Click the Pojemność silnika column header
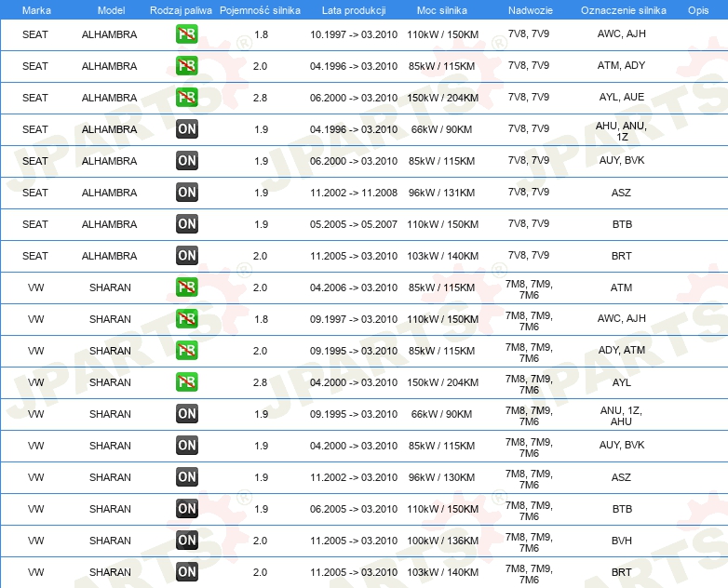 coord(260,10)
